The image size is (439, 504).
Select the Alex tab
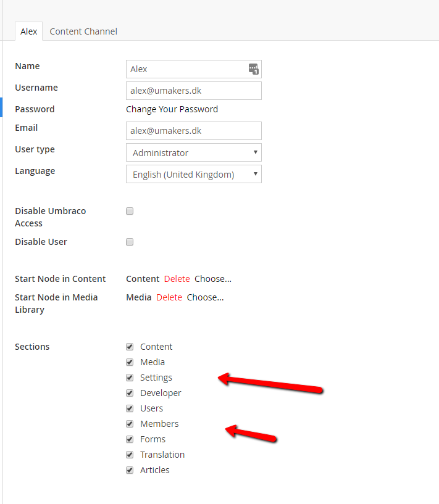[29, 31]
